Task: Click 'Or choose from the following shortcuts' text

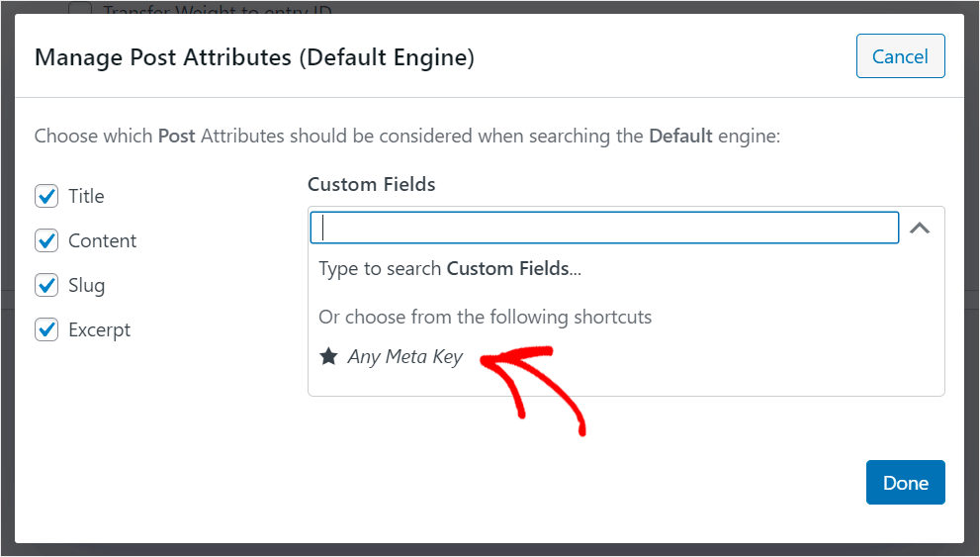Action: tap(485, 317)
